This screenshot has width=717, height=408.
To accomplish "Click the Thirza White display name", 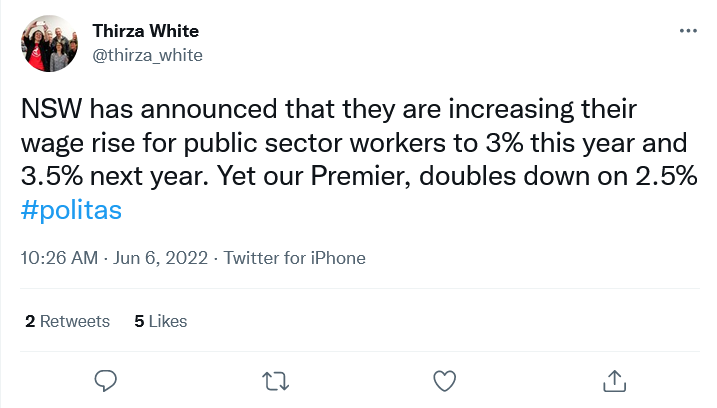I will click(146, 31).
